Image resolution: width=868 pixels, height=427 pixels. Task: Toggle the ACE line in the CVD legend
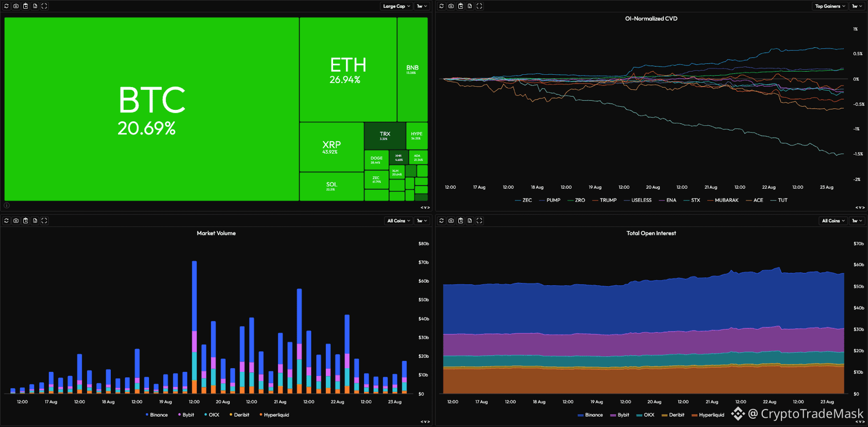pyautogui.click(x=754, y=200)
